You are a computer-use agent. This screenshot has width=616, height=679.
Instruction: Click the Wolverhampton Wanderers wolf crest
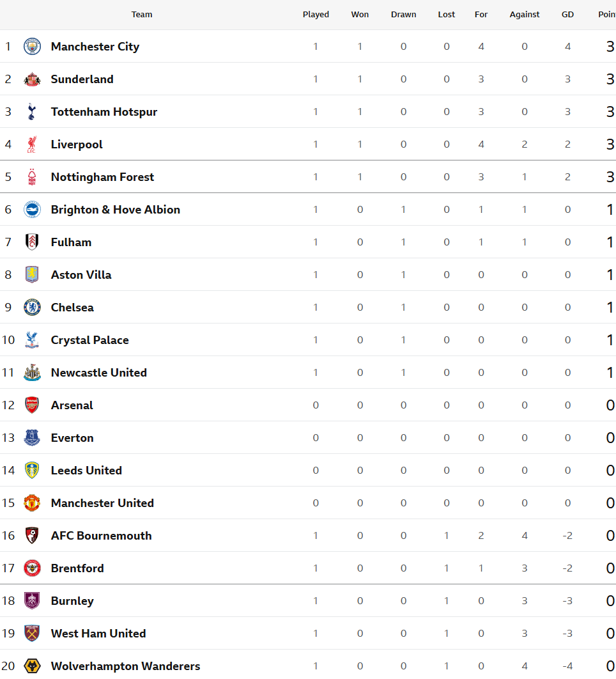click(32, 666)
